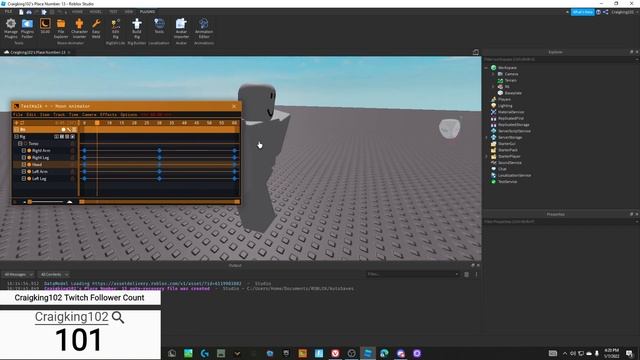Toggle Left Arm track checkbox in Moon Animator
The width and height of the screenshot is (640, 360).
point(24,171)
